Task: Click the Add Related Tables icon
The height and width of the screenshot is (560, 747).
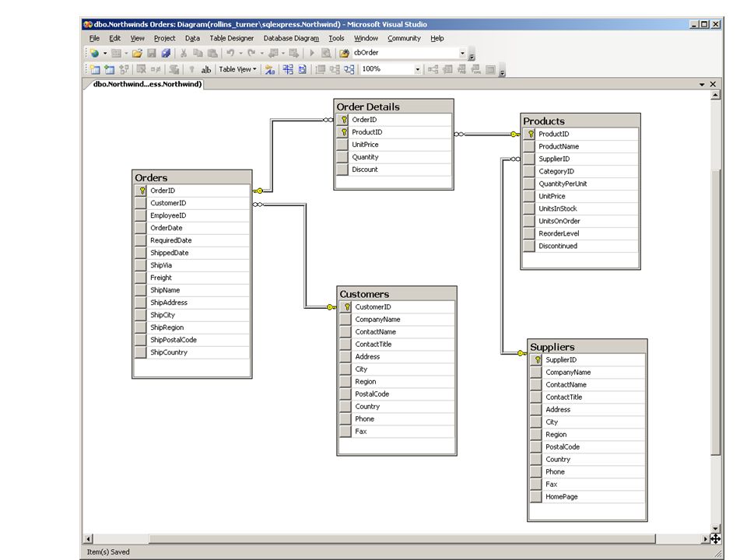Action: pos(124,69)
